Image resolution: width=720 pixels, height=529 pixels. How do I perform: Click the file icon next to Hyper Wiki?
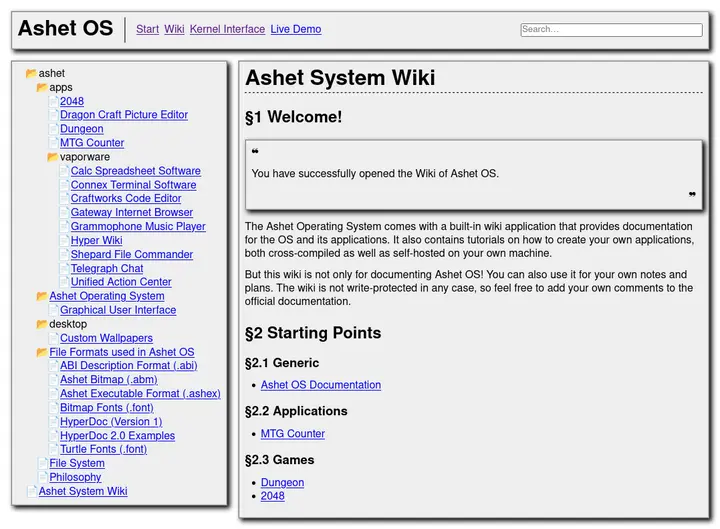64,241
